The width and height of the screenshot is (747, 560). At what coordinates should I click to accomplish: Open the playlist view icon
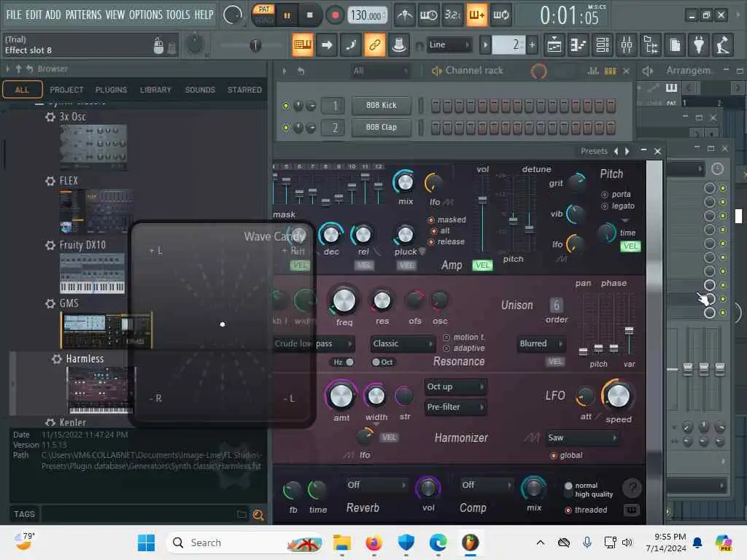click(554, 45)
